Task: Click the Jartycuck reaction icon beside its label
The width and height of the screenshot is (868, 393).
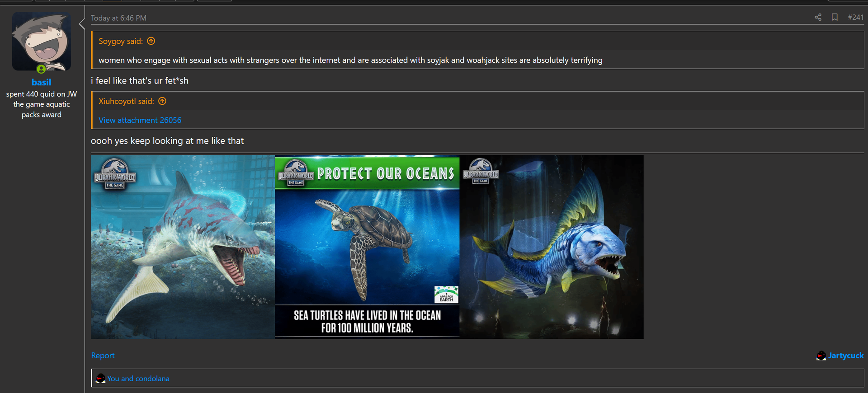Action: pyautogui.click(x=821, y=356)
